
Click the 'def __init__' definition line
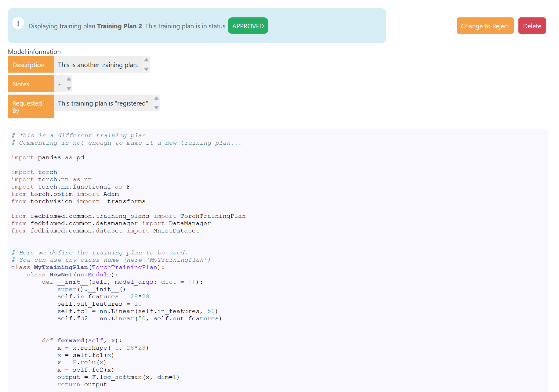(122, 282)
